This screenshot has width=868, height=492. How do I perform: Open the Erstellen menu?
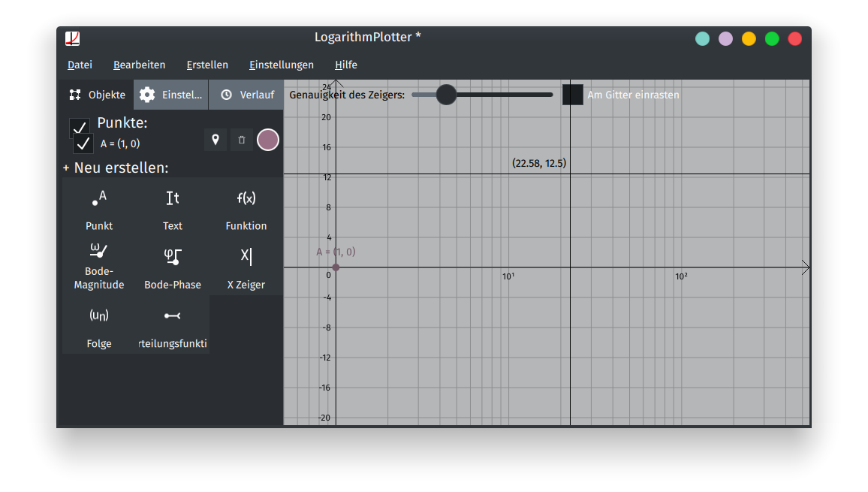[x=207, y=65]
